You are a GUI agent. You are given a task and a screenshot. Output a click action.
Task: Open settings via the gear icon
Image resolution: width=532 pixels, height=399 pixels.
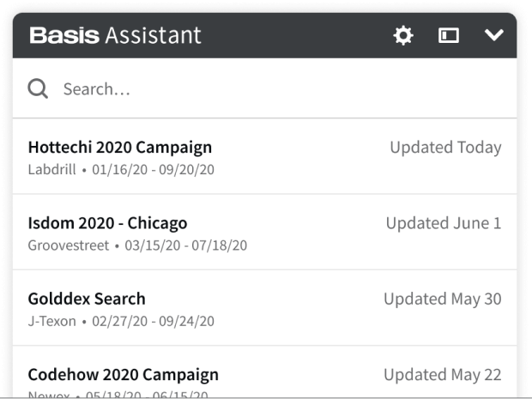click(x=403, y=35)
